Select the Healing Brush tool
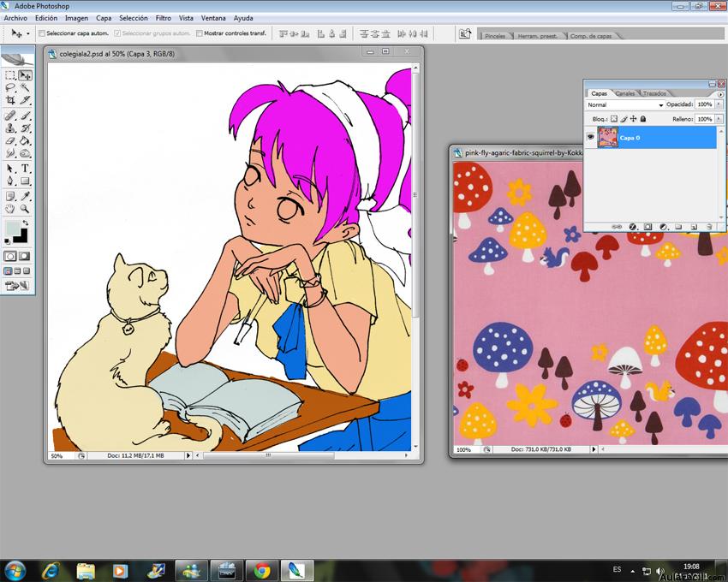This screenshot has width=728, height=582. (x=10, y=116)
